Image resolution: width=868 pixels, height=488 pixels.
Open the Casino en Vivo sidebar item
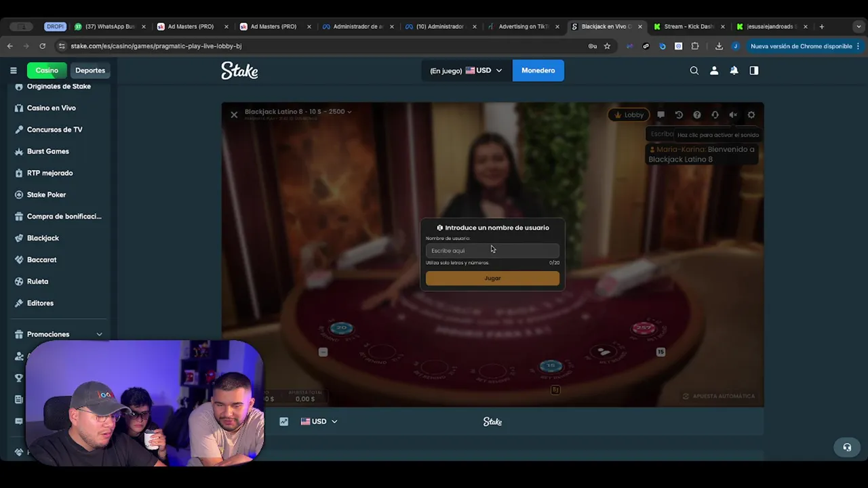click(51, 108)
